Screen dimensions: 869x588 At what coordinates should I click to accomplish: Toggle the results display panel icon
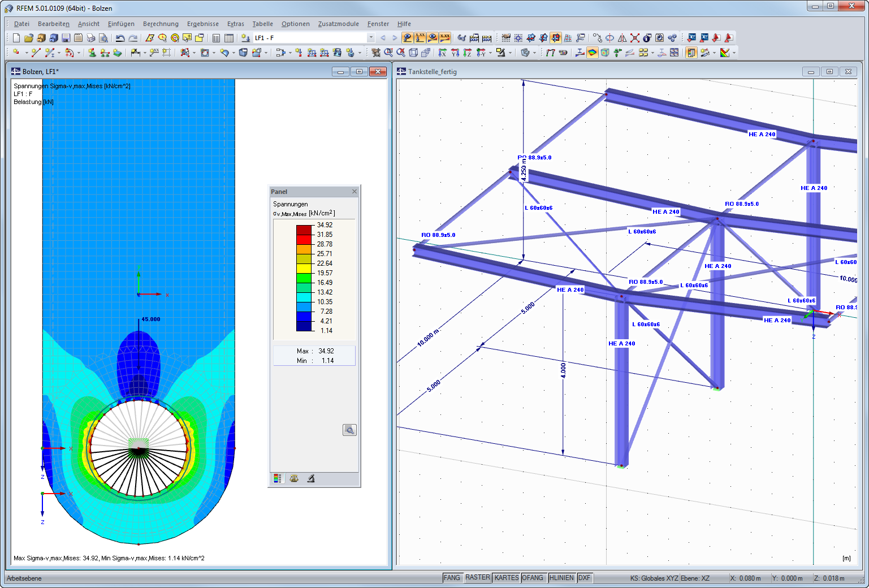pyautogui.click(x=691, y=53)
